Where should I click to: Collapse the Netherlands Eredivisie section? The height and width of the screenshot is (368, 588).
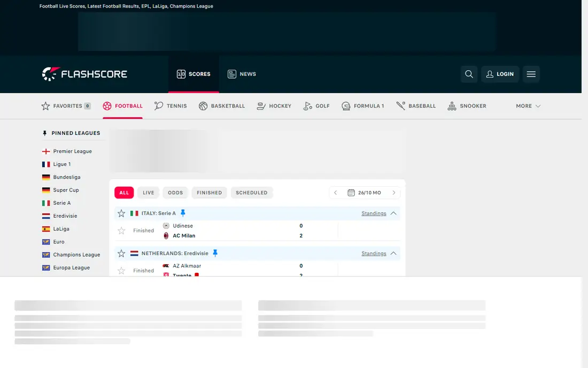coord(393,254)
